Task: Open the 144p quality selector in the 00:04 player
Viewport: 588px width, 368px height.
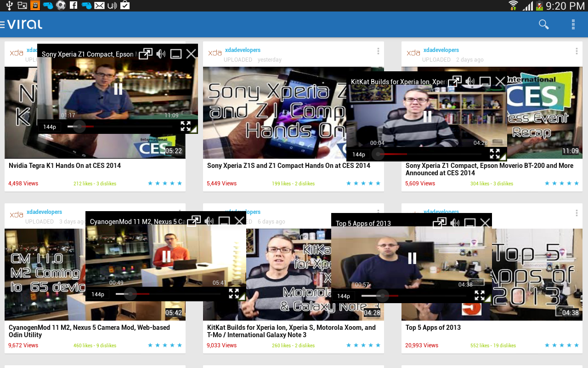Action: (x=359, y=154)
